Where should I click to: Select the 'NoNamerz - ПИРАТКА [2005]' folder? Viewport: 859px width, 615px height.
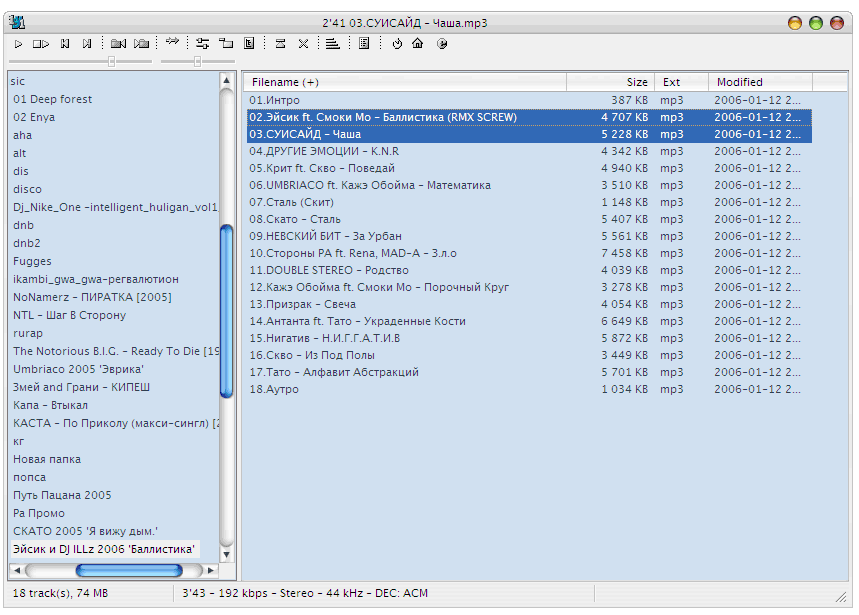[x=92, y=297]
